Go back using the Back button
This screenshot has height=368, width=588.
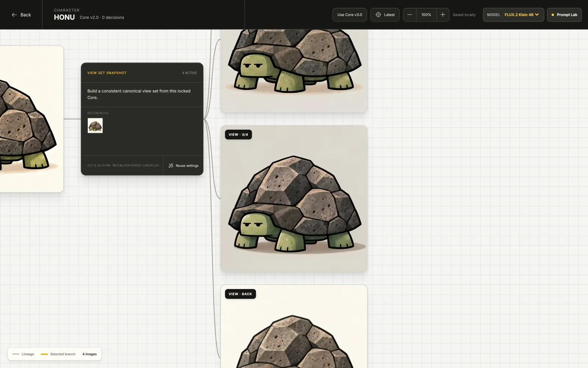[21, 15]
